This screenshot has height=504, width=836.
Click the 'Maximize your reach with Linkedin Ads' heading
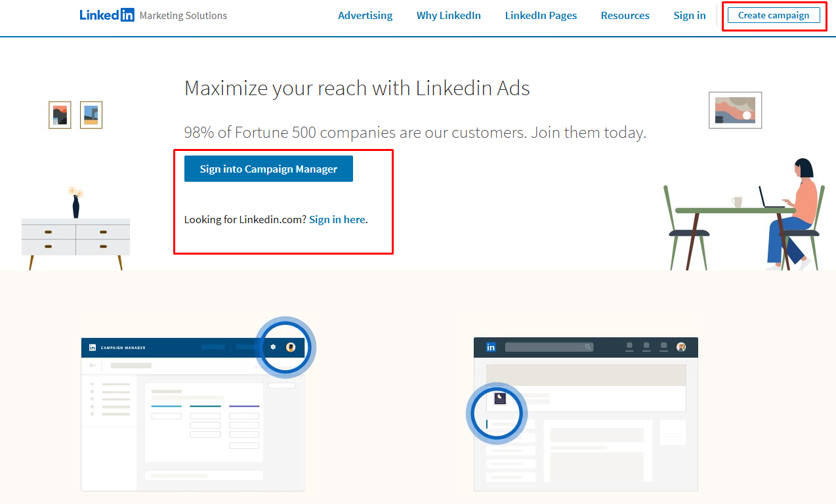(357, 88)
